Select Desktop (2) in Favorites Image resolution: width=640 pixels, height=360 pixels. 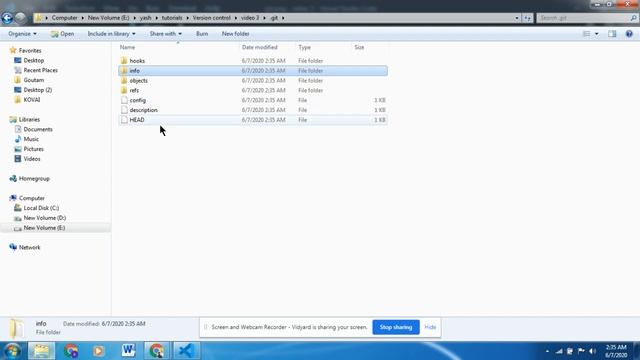point(38,90)
